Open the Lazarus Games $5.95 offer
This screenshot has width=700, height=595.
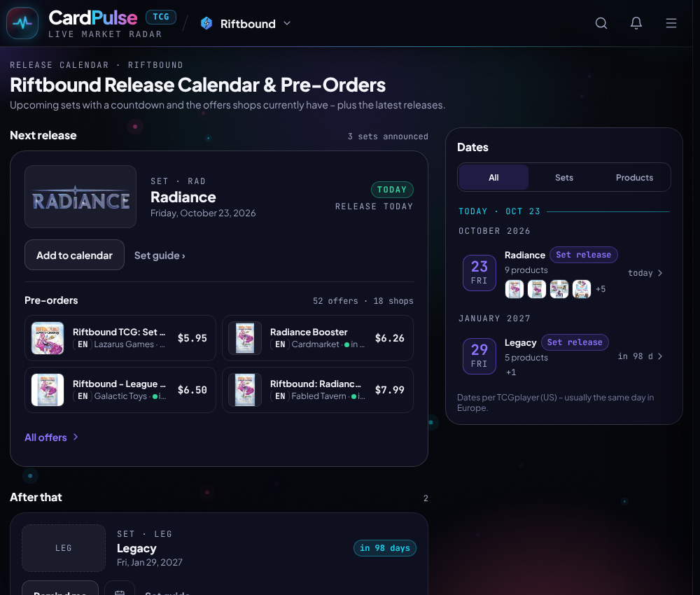pyautogui.click(x=120, y=338)
